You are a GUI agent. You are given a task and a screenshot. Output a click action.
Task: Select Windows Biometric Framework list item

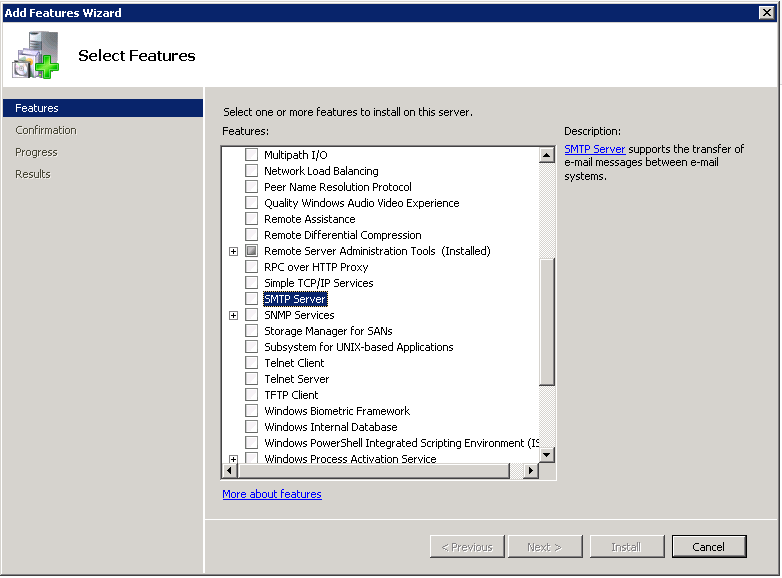click(x=336, y=411)
